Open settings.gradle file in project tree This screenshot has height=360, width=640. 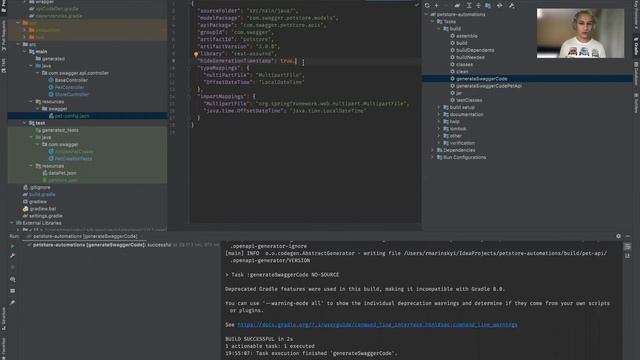(46, 216)
